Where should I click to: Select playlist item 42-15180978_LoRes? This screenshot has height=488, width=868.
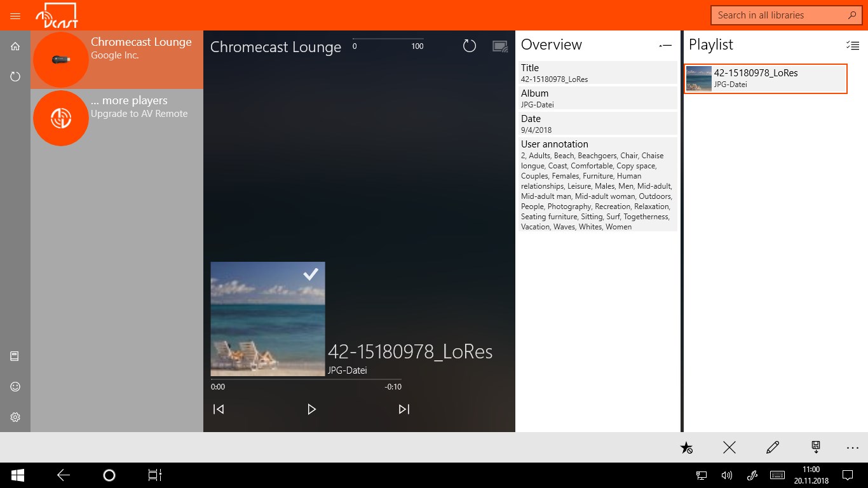click(x=766, y=79)
